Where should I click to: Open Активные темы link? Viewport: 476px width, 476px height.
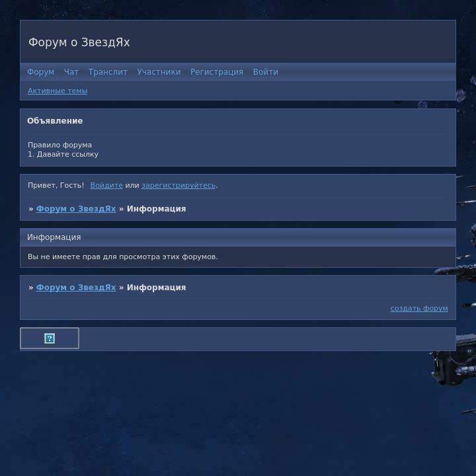[58, 91]
